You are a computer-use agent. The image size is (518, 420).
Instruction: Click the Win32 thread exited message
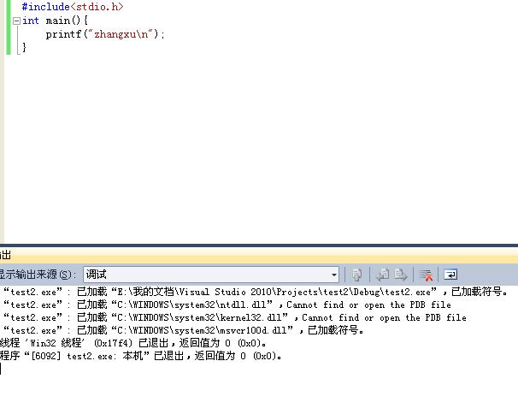tap(132, 343)
